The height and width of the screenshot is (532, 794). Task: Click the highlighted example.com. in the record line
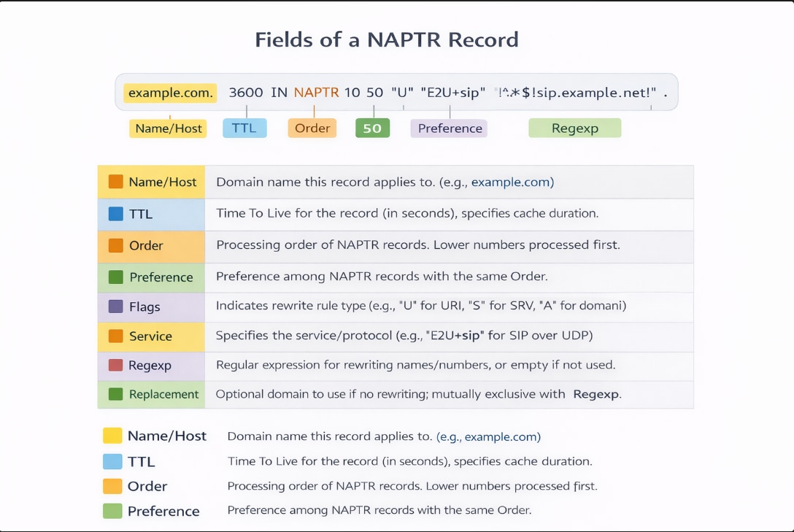pyautogui.click(x=170, y=93)
